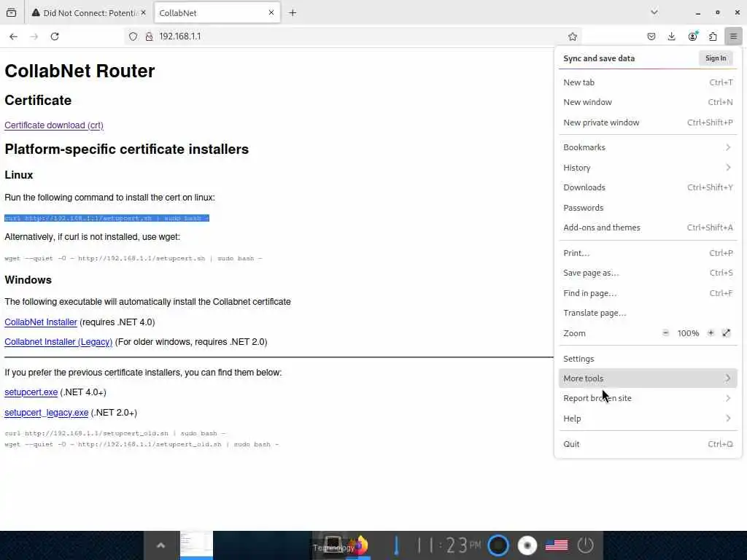This screenshot has width=747, height=560.
Task: Select Translate page…
Action: click(x=648, y=313)
